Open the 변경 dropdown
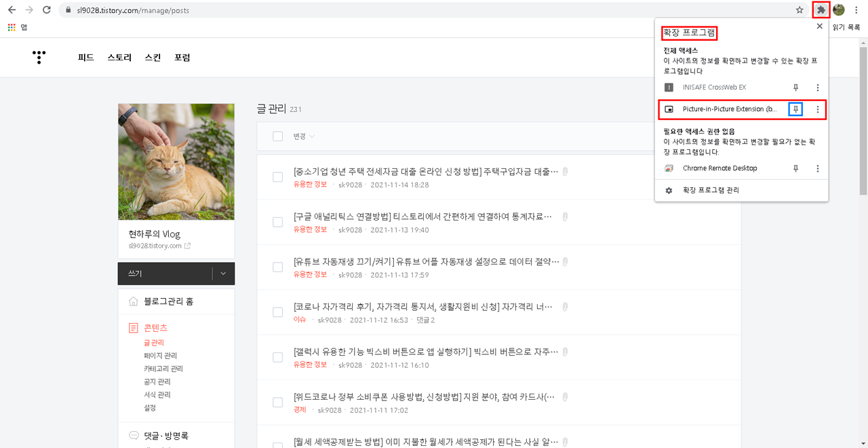This screenshot has height=448, width=868. 304,136
